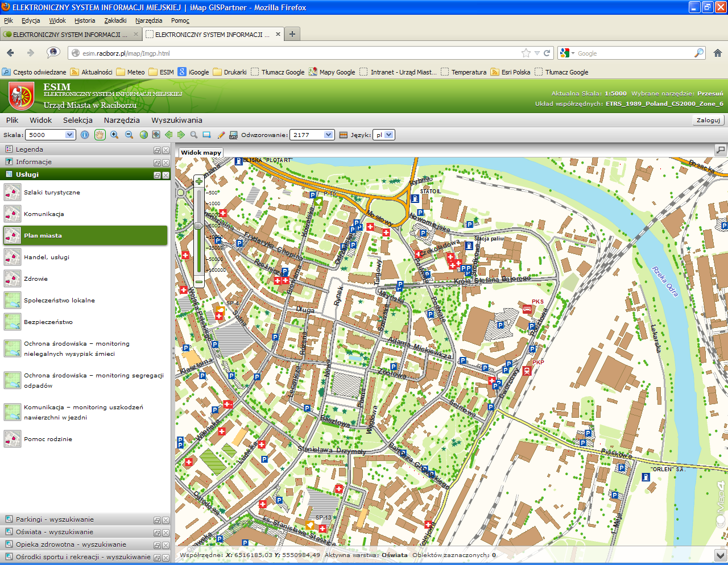The width and height of the screenshot is (728, 565).
Task: Expand Ośrodki sportu i rekreacji panel
Action: click(85, 557)
